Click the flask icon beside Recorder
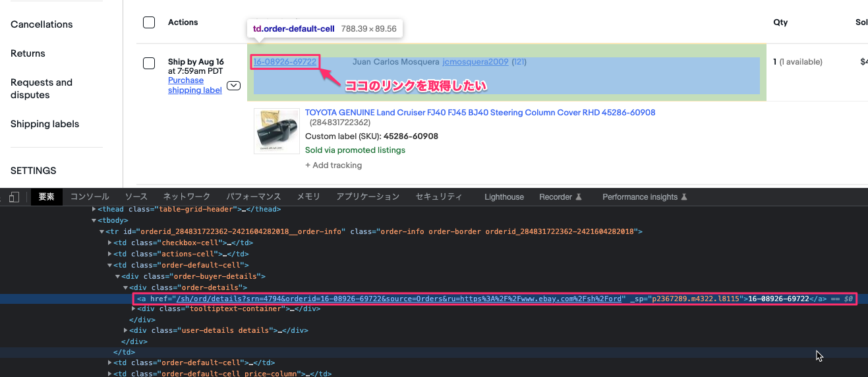The width and height of the screenshot is (868, 377). point(579,197)
